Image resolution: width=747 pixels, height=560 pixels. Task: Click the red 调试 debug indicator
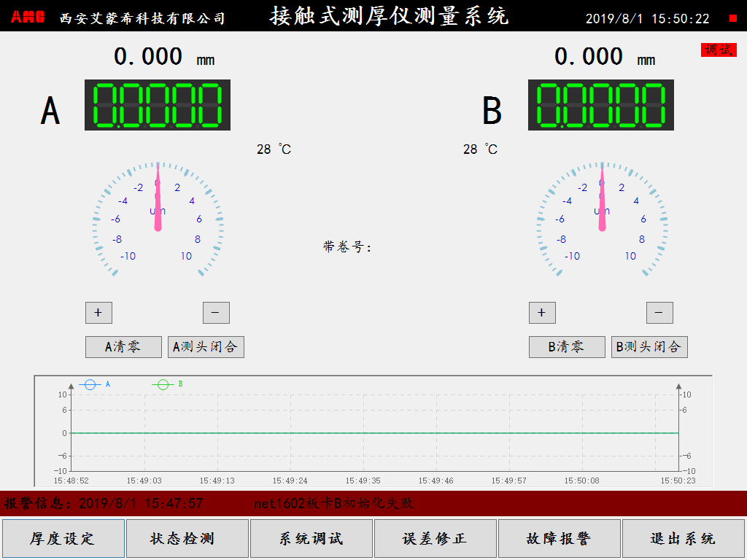[x=719, y=50]
